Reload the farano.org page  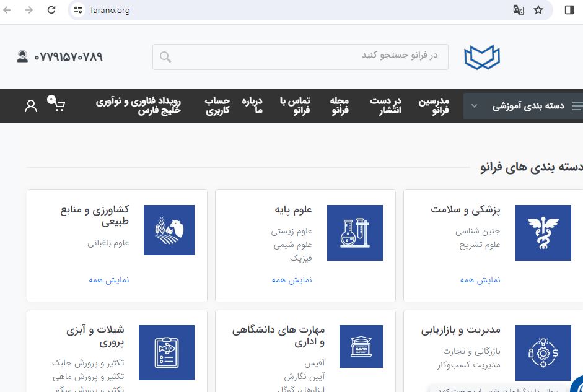click(x=51, y=10)
